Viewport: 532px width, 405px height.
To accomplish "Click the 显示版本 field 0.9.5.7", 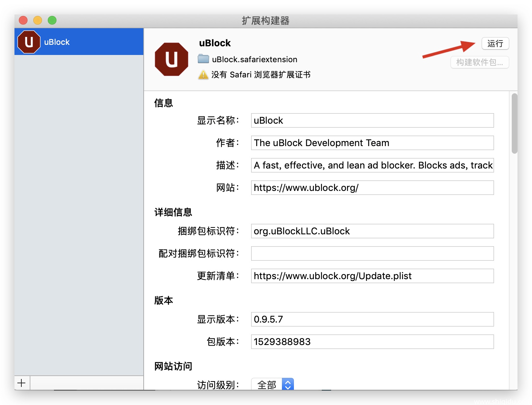I will [372, 319].
